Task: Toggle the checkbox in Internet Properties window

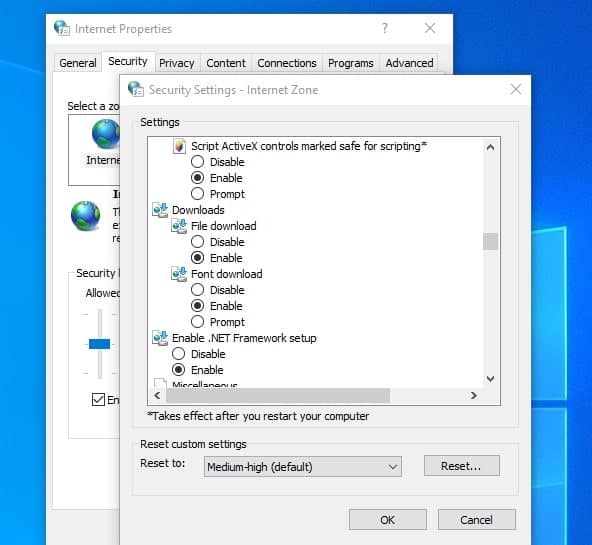Action: pos(98,399)
